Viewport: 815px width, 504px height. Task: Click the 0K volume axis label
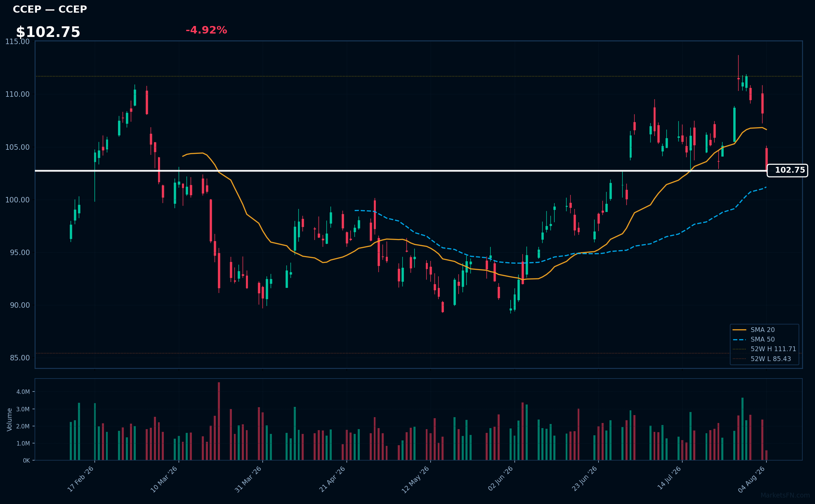tap(26, 461)
